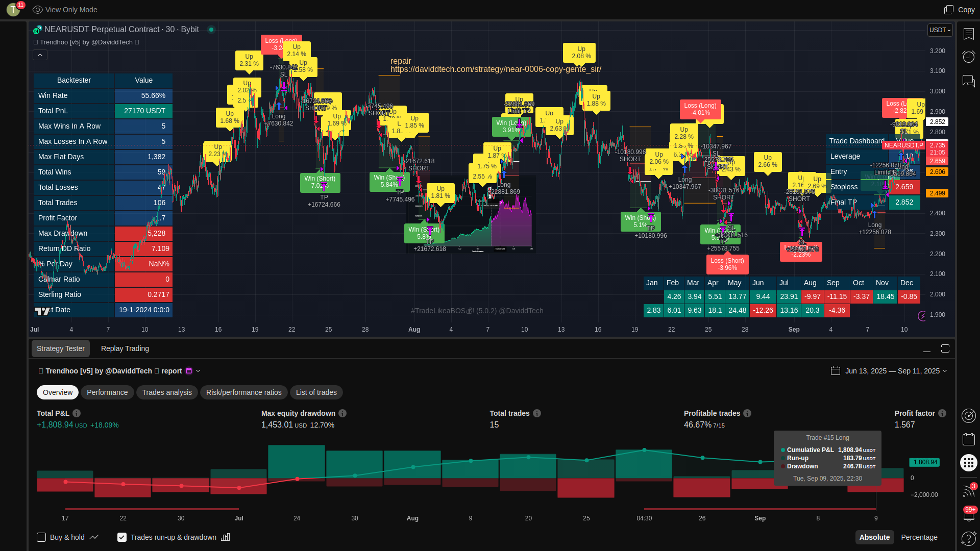Screen dimensions: 980x551
Task: Select Risk/performance ratios tab
Action: tap(244, 392)
